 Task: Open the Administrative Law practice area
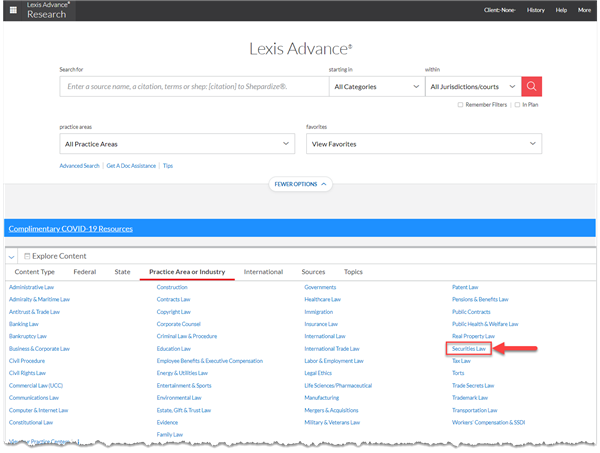point(31,287)
